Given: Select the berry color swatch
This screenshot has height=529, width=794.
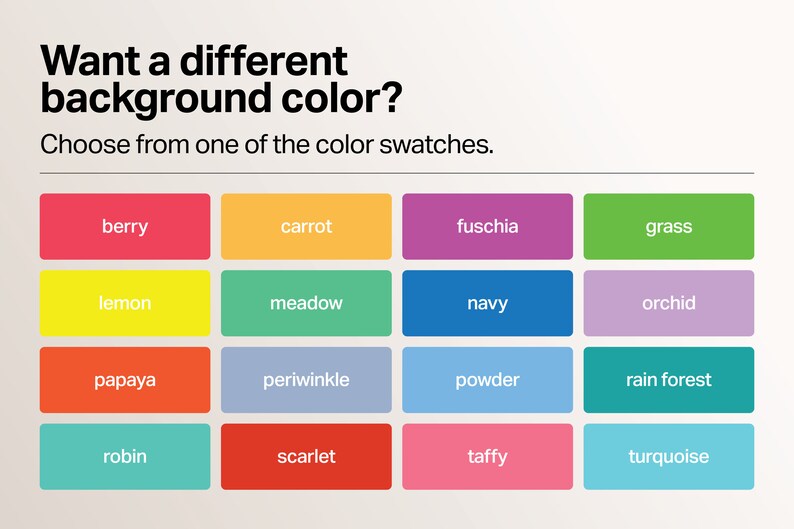Looking at the screenshot, I should coord(125,226).
